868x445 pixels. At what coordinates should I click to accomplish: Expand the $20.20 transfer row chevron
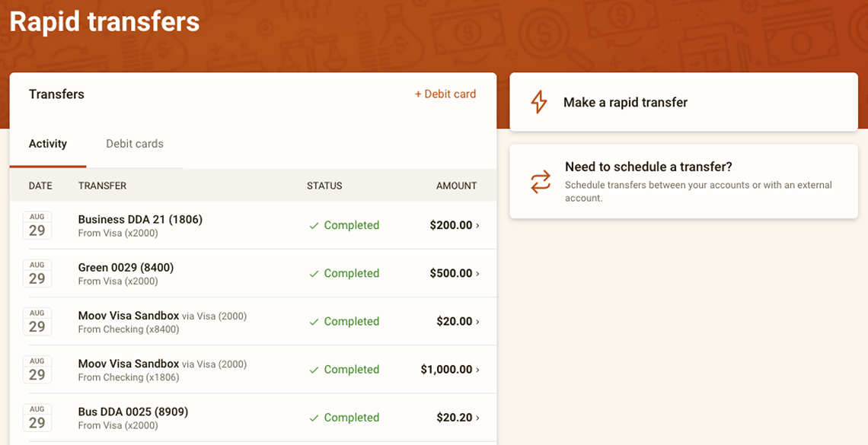click(x=478, y=418)
